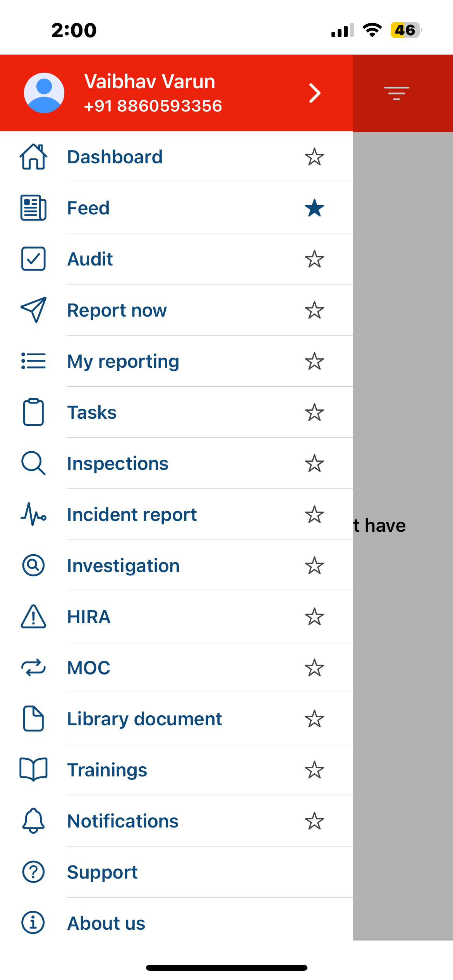Tap the Report now paper-plane icon
453x980 pixels.
click(x=33, y=310)
